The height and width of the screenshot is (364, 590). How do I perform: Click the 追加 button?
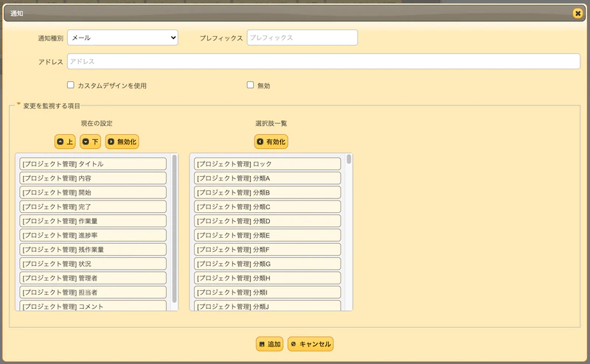pos(269,344)
